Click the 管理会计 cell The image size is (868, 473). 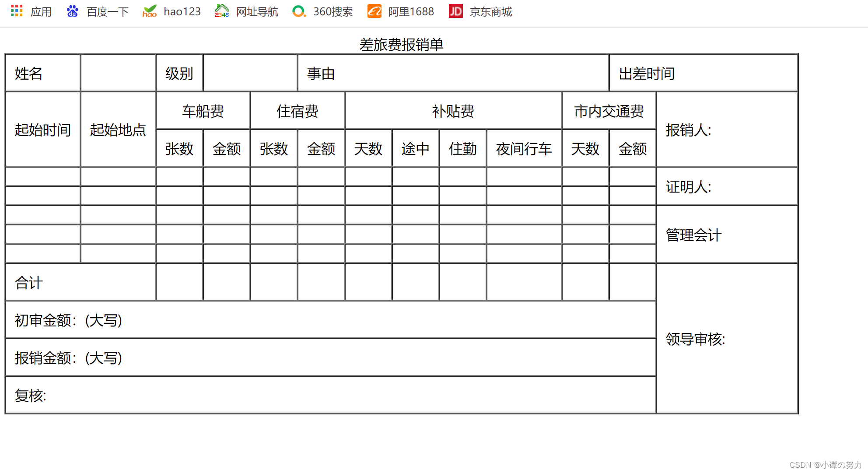point(727,235)
